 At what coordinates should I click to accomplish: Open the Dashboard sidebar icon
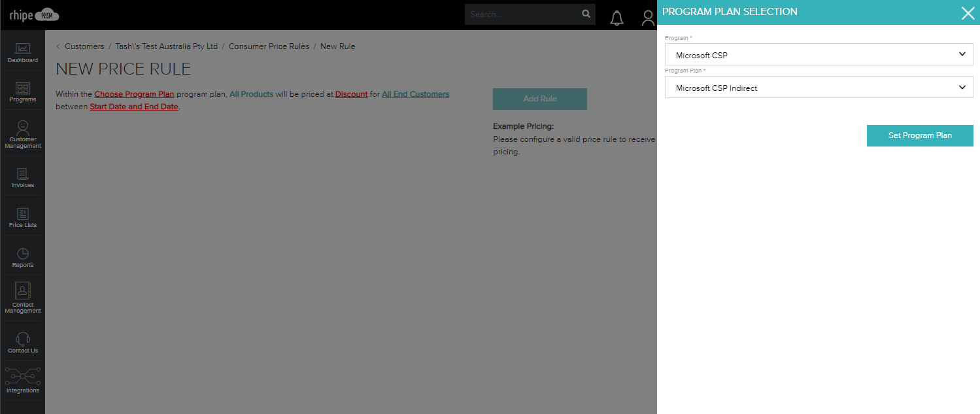point(23,53)
